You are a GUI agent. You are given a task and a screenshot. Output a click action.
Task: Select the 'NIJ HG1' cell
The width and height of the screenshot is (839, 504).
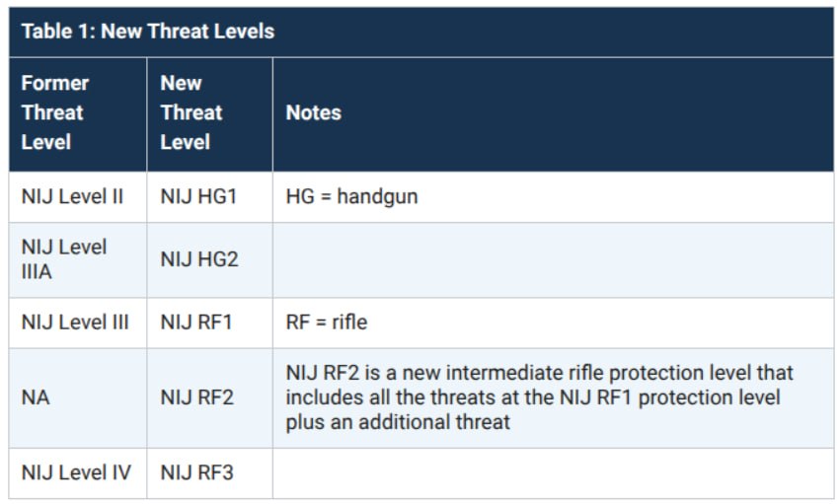pos(209,196)
